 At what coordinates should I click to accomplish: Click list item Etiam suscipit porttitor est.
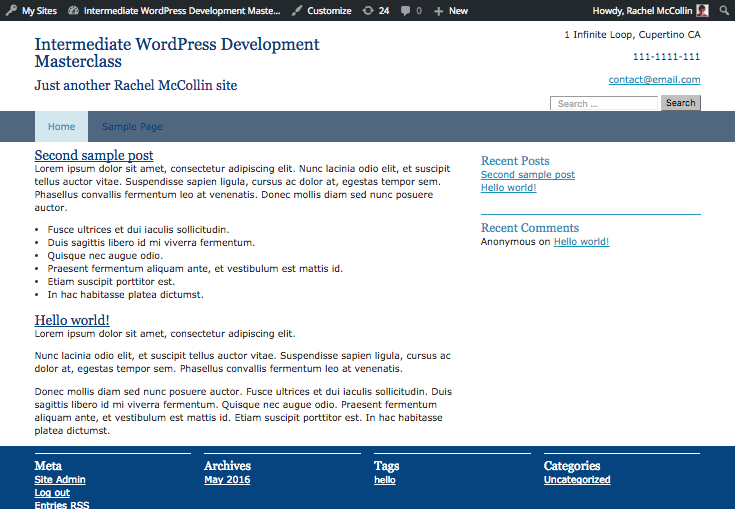tap(111, 281)
